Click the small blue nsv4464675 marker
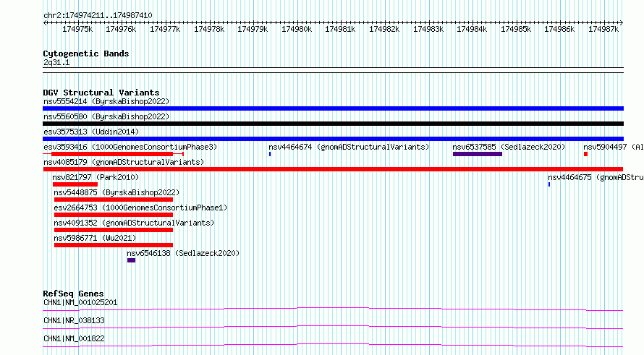The image size is (644, 355). click(549, 184)
